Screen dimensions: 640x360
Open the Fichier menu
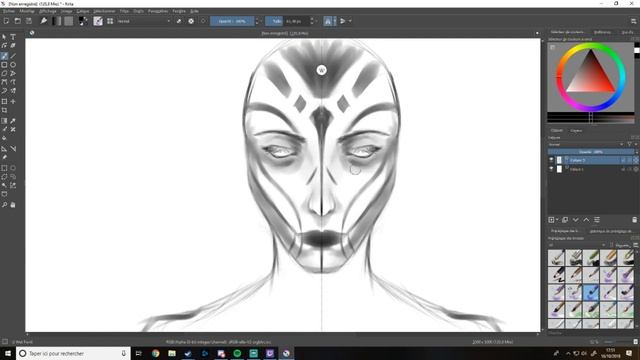pyautogui.click(x=9, y=11)
